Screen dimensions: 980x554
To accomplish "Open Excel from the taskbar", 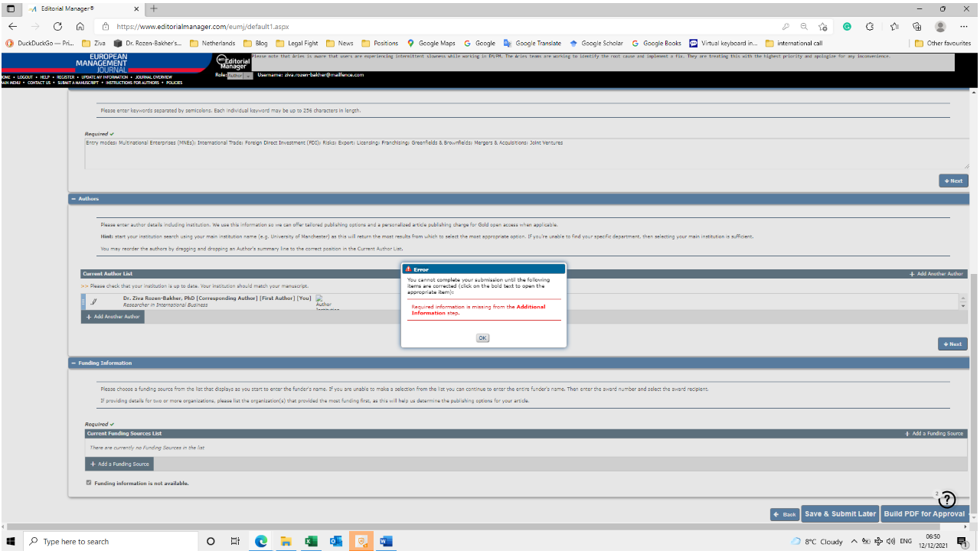I will click(x=311, y=542).
